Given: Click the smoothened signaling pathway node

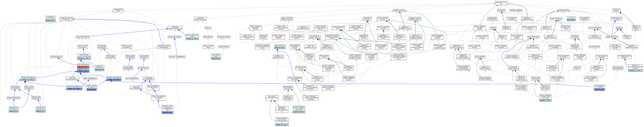Looking at the screenshot, I should [624, 57].
